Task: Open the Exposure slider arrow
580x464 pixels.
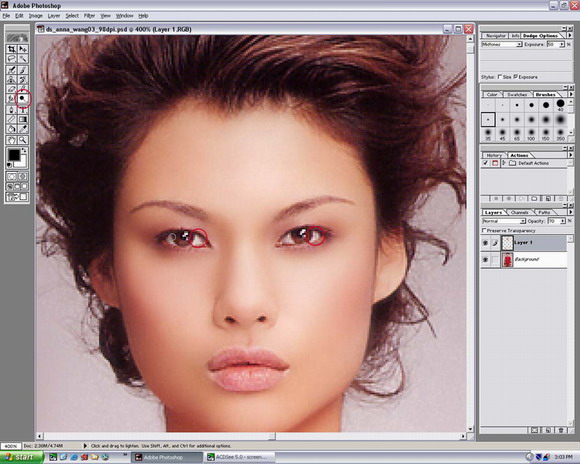Action: point(562,44)
